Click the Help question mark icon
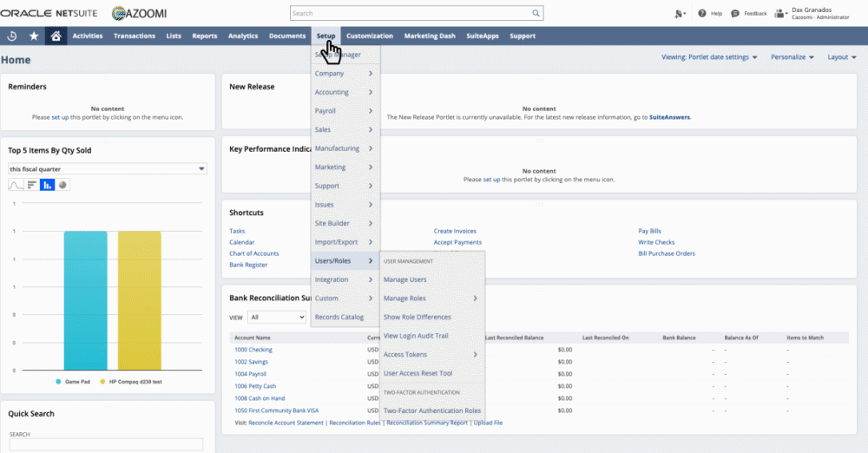Viewport: 868px width, 453px height. coord(703,14)
